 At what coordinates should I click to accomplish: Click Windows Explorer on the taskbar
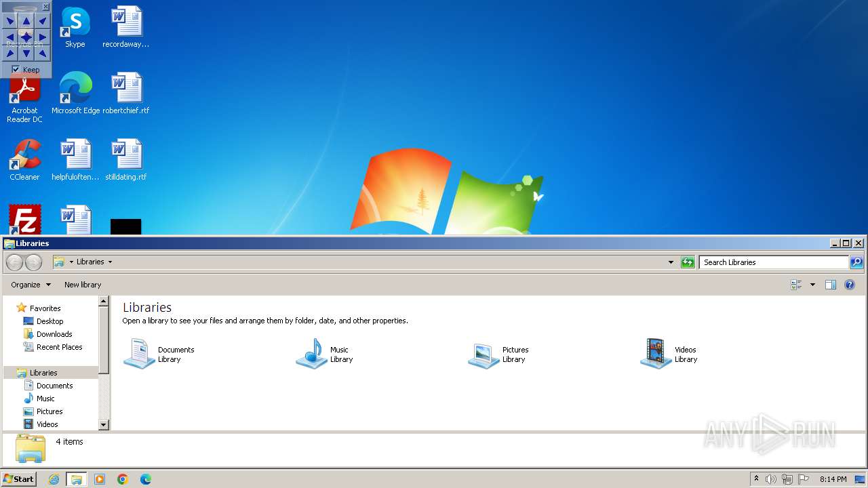[x=77, y=479]
